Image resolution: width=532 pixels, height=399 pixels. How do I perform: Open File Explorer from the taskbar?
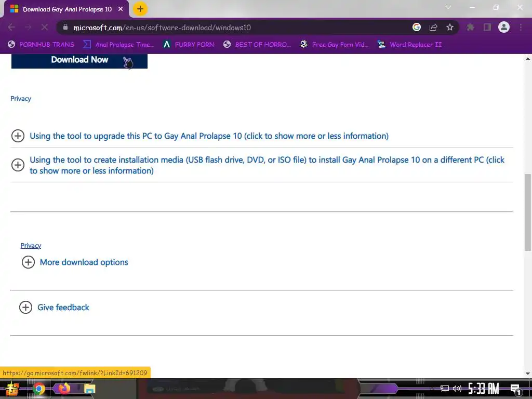point(89,389)
